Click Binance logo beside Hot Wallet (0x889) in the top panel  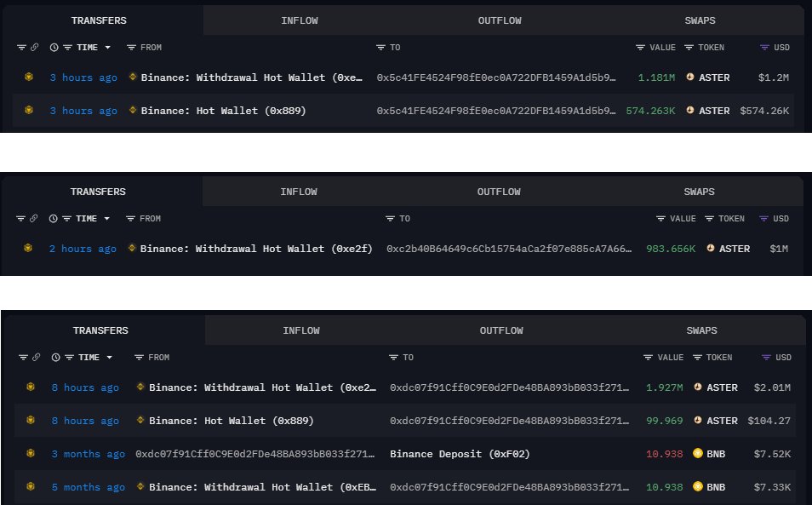(x=133, y=110)
